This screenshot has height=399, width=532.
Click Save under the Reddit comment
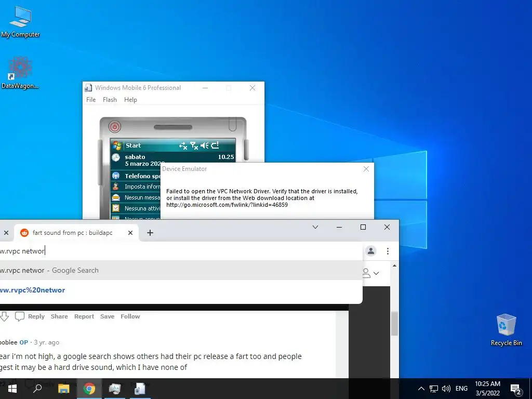pos(107,316)
